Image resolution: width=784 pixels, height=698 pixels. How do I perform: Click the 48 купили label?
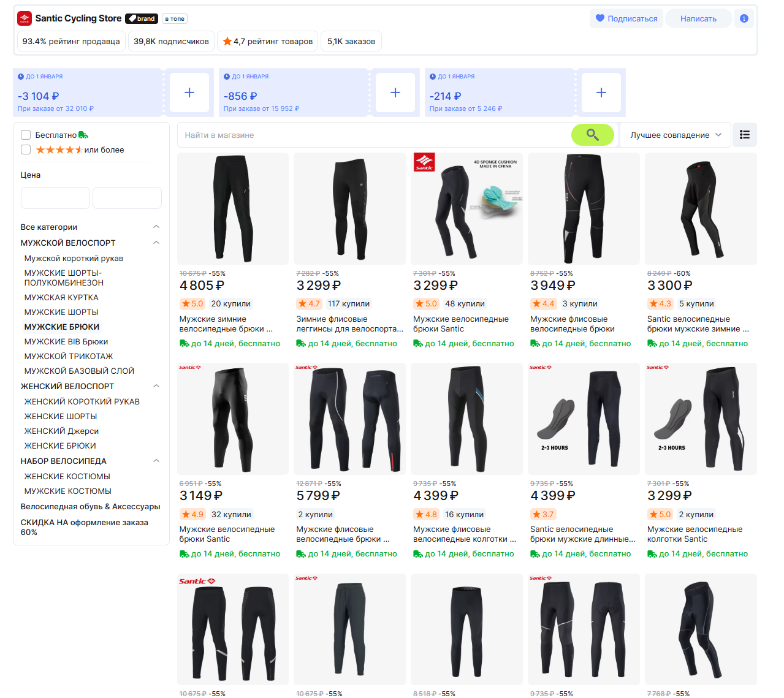click(465, 303)
